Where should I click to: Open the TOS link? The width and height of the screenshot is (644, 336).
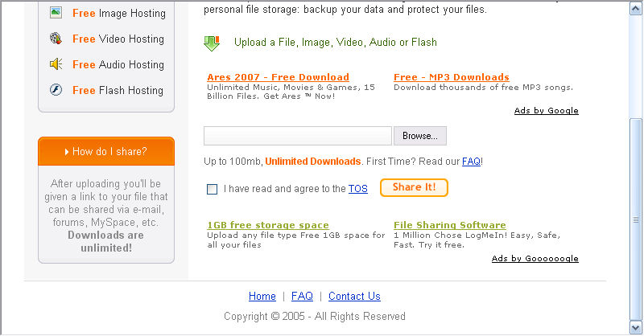coord(357,189)
